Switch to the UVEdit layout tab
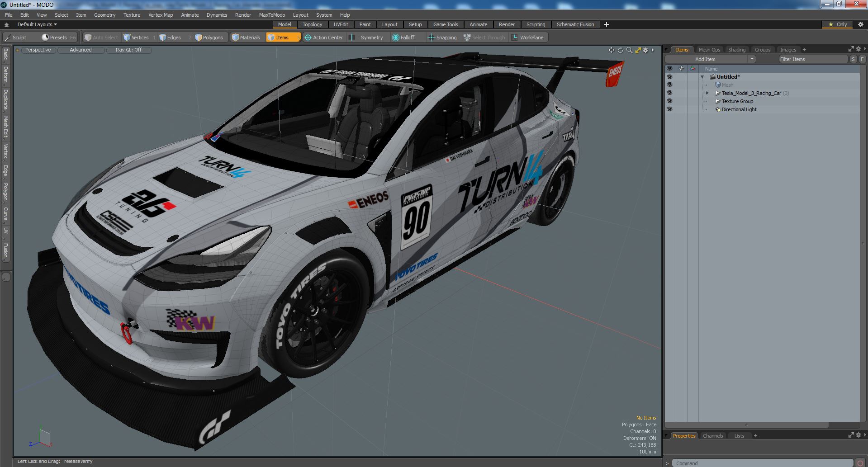Image resolution: width=868 pixels, height=467 pixels. (x=341, y=24)
